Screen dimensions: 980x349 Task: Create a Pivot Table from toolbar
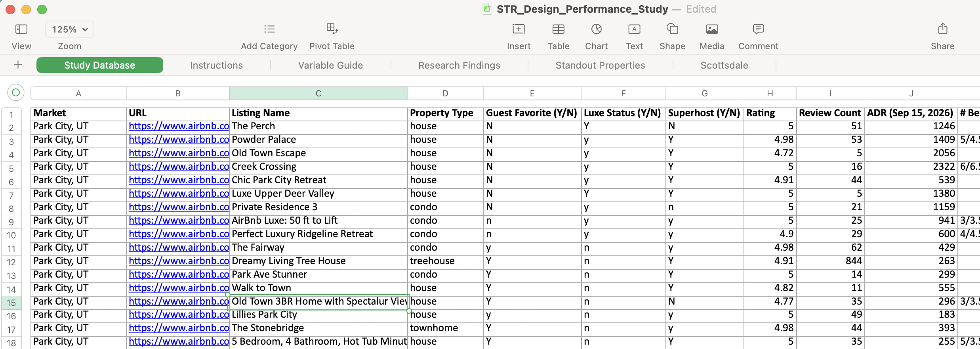332,29
